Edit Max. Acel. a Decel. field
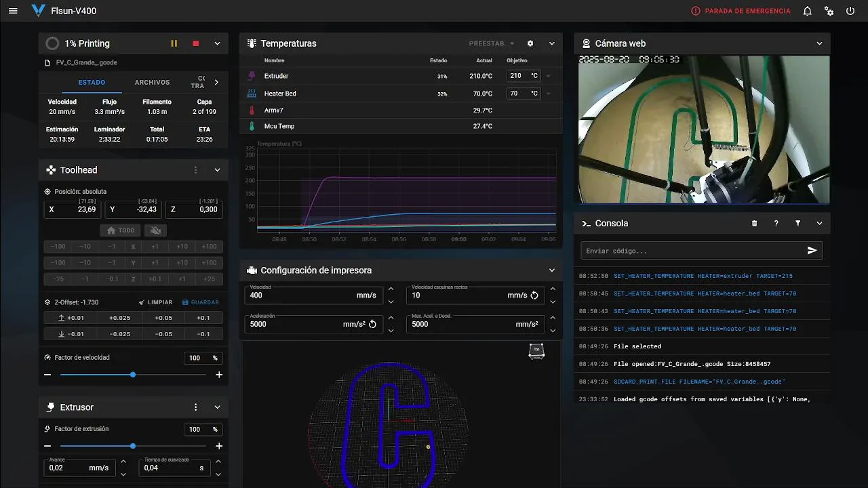 point(475,324)
